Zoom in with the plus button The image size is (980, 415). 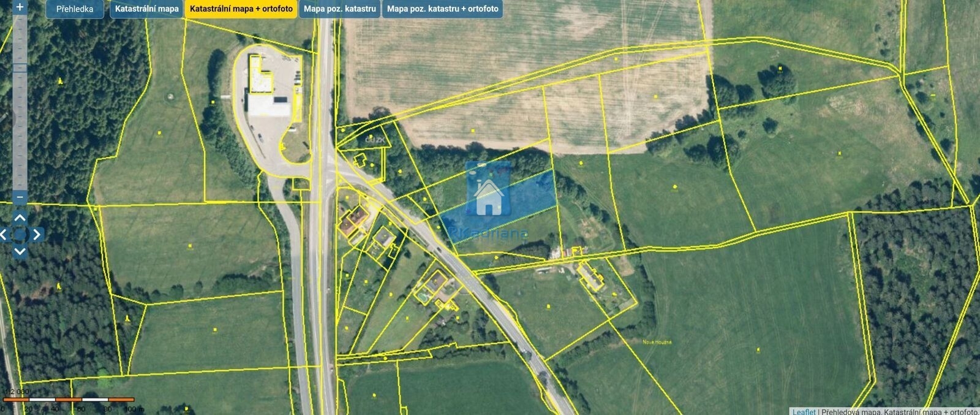pos(20,7)
